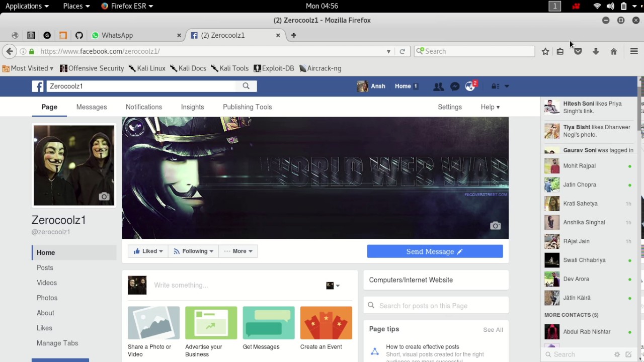Open the Pocket icon in toolbar
This screenshot has height=362, width=644.
click(578, 51)
